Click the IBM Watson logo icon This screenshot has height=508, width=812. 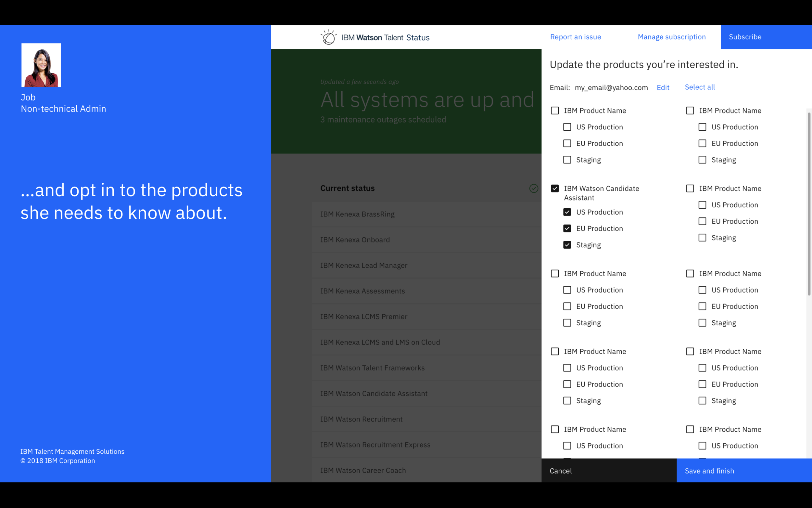click(328, 37)
